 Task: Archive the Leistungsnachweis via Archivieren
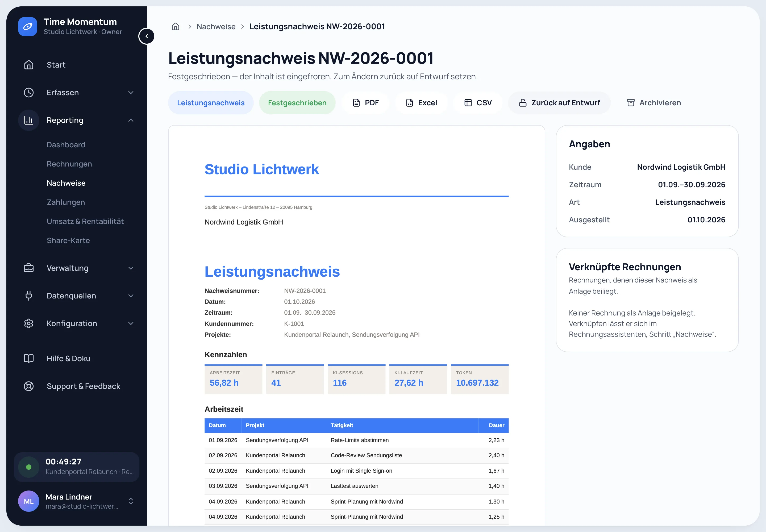coord(654,103)
